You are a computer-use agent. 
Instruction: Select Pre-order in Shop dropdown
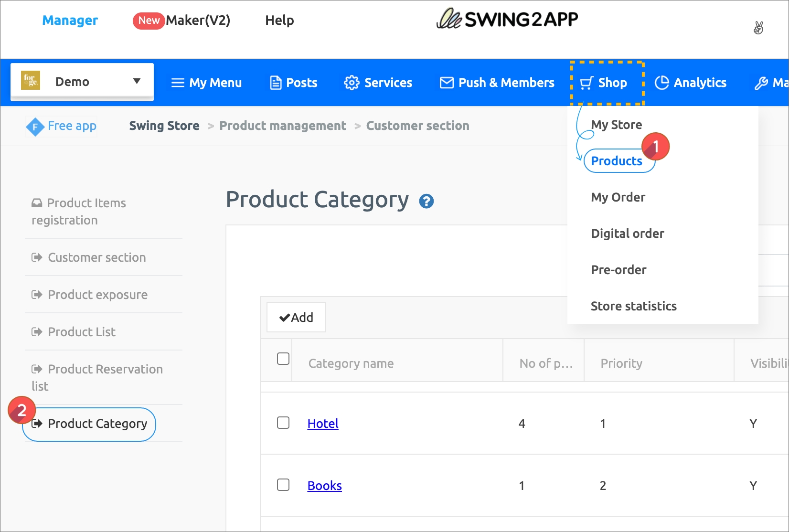pyautogui.click(x=618, y=270)
